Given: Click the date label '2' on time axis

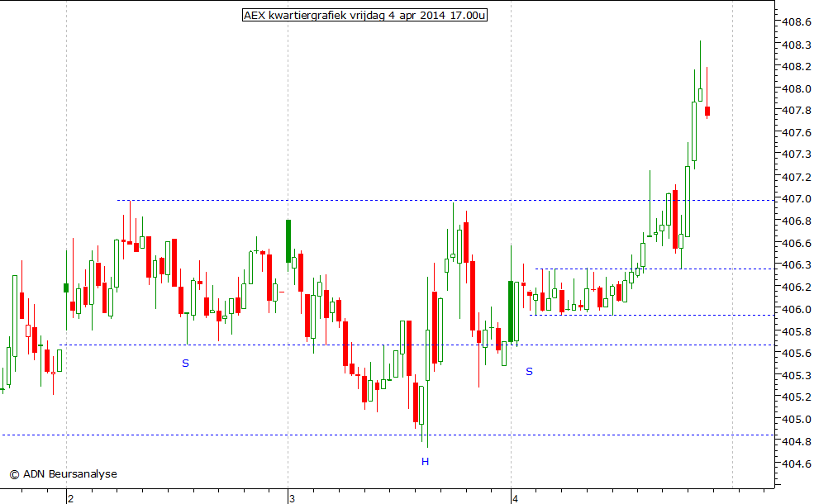Looking at the screenshot, I should (x=70, y=499).
